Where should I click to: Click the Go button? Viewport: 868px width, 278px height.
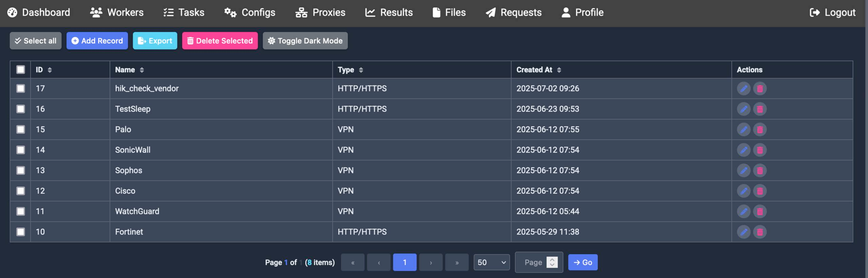pos(583,262)
